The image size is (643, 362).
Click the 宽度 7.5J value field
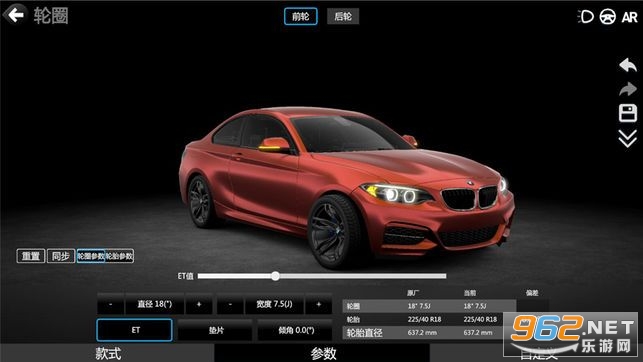pos(274,304)
